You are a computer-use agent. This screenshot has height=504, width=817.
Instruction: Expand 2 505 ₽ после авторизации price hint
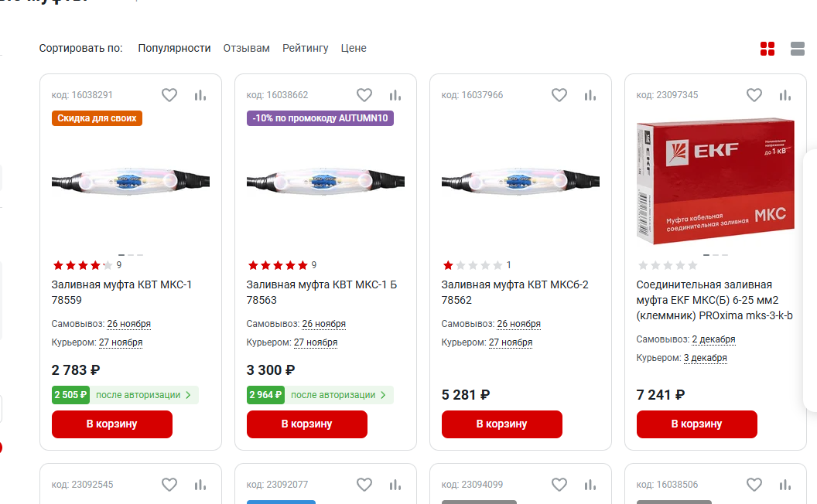coord(125,395)
